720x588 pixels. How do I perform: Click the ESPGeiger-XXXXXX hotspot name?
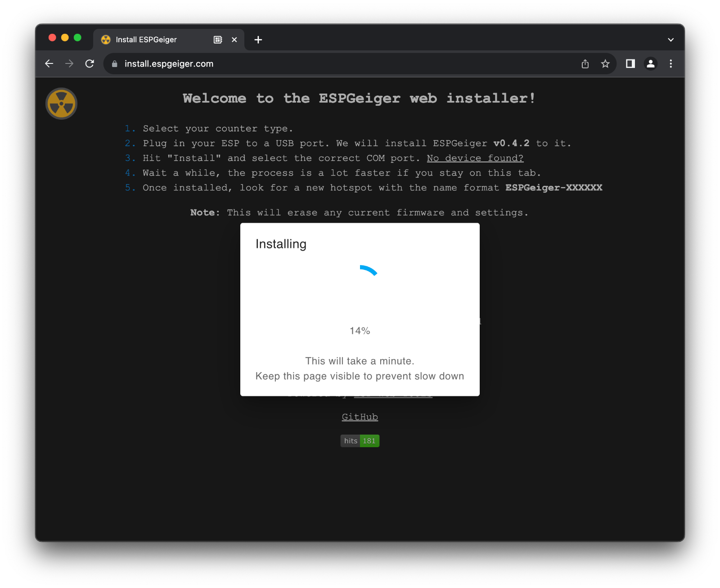[554, 188]
